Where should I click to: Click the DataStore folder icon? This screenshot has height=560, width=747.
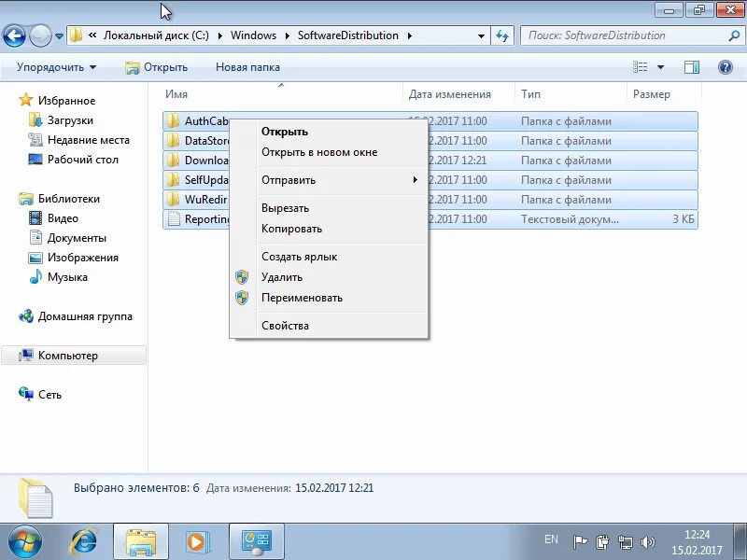click(x=173, y=140)
